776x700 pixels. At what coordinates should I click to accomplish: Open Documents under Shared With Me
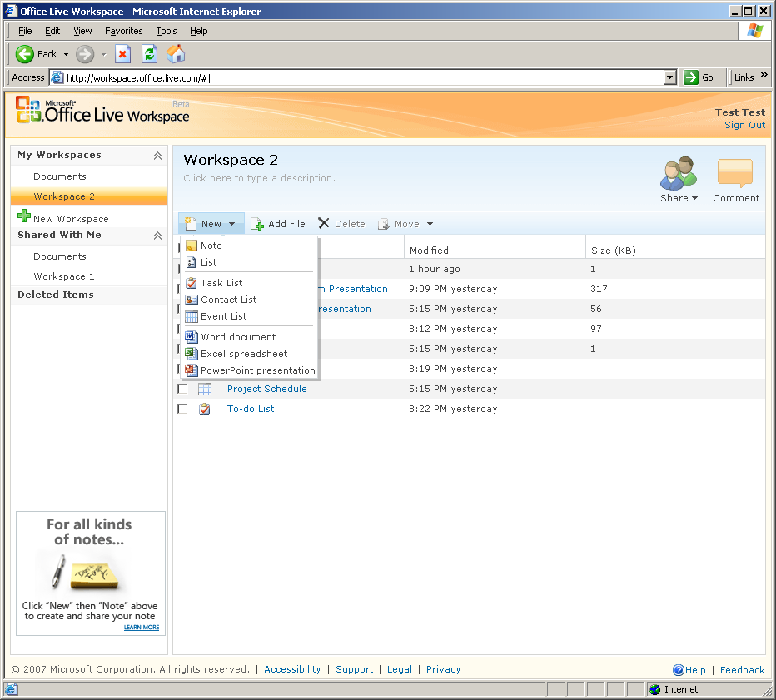[60, 256]
